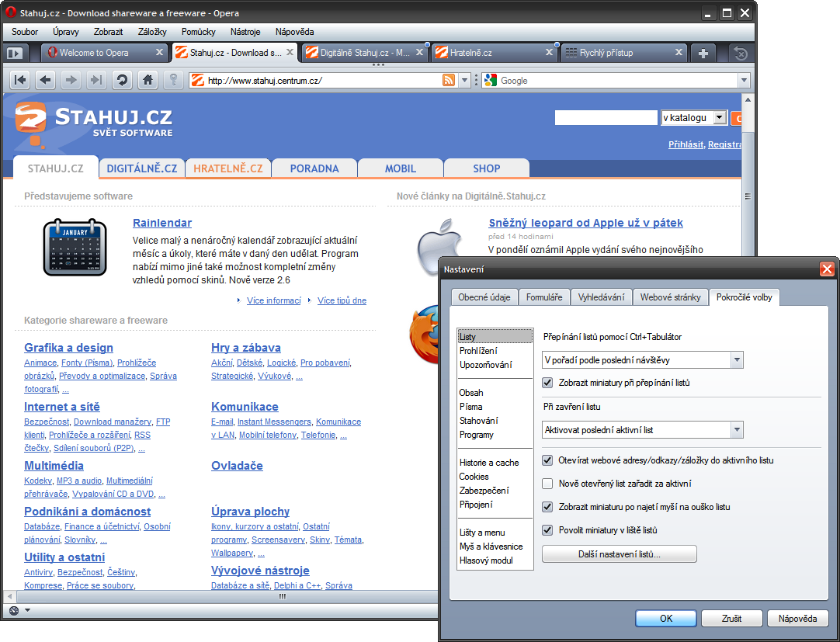Click the Fast Forward navigation button
The image size is (840, 642).
[x=96, y=81]
